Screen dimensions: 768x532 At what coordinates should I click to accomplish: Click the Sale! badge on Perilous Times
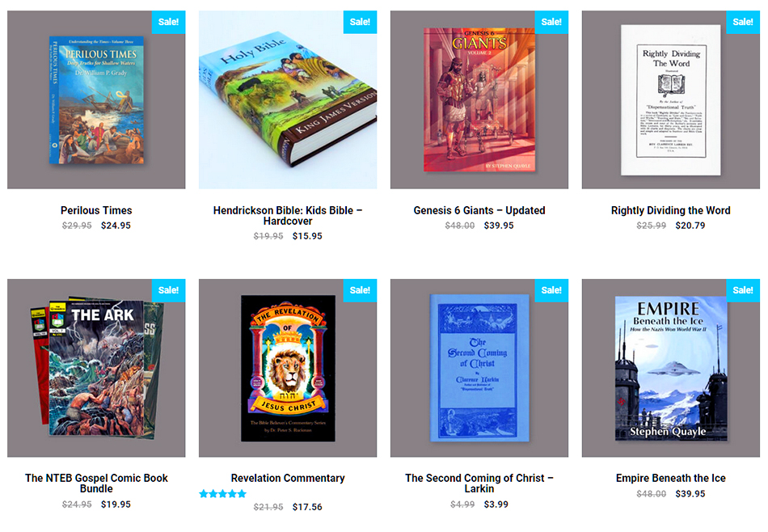pyautogui.click(x=168, y=22)
